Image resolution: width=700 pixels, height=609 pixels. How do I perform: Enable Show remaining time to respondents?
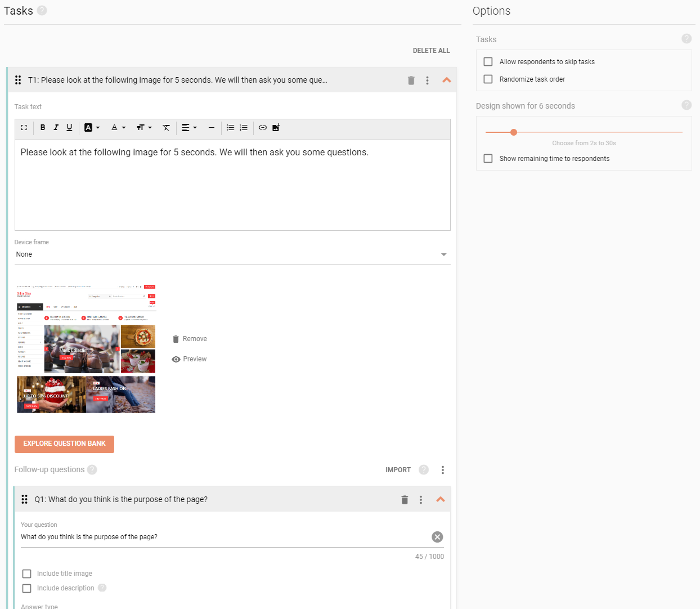tap(488, 159)
